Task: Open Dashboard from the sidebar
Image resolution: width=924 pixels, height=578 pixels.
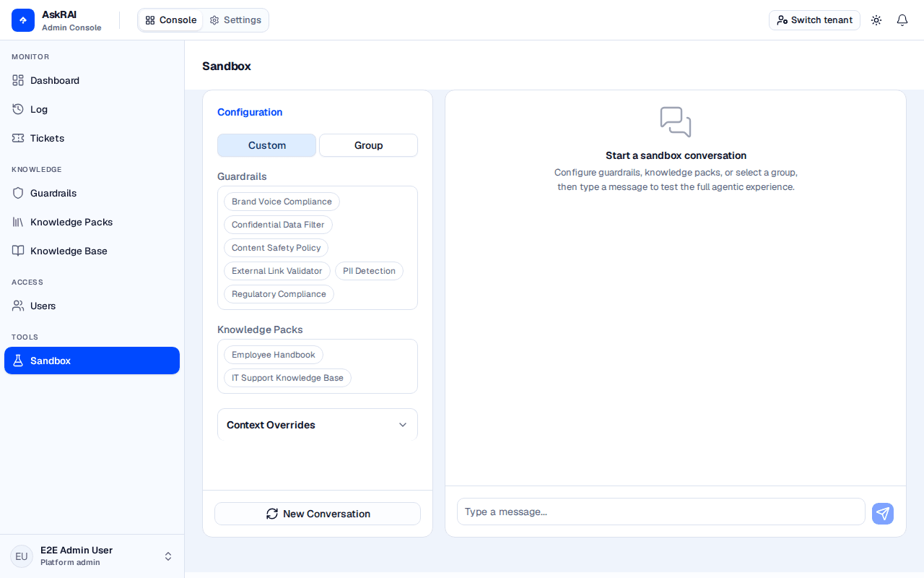Action: (92, 80)
